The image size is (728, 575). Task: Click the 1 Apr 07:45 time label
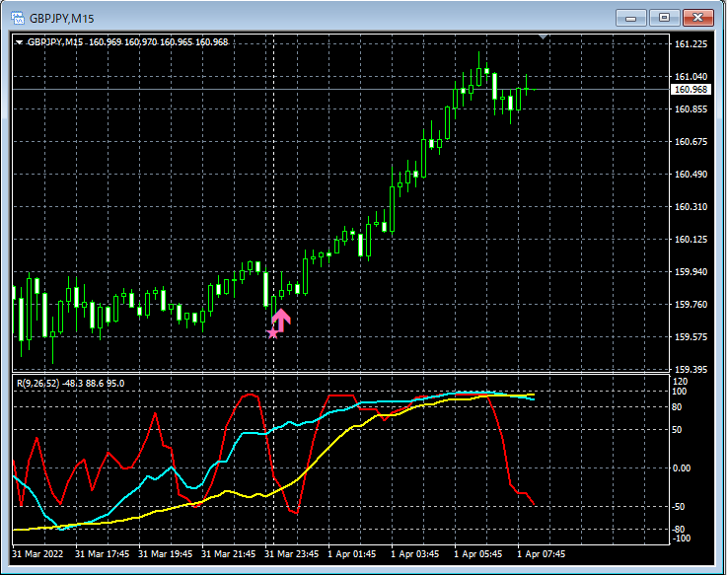tap(542, 553)
